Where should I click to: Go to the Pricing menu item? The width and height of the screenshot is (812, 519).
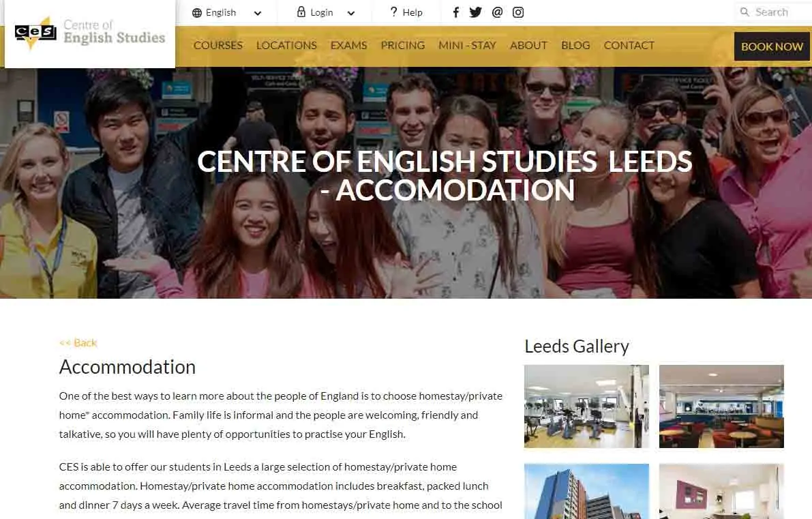click(402, 46)
